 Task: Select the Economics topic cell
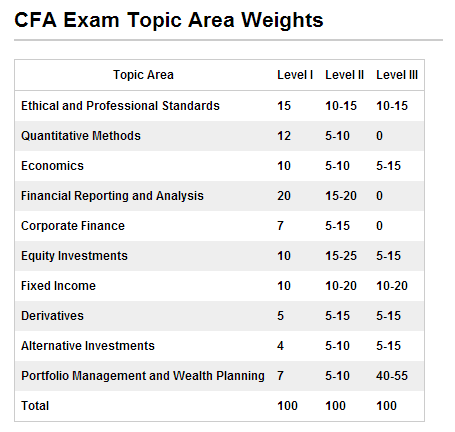[52, 166]
